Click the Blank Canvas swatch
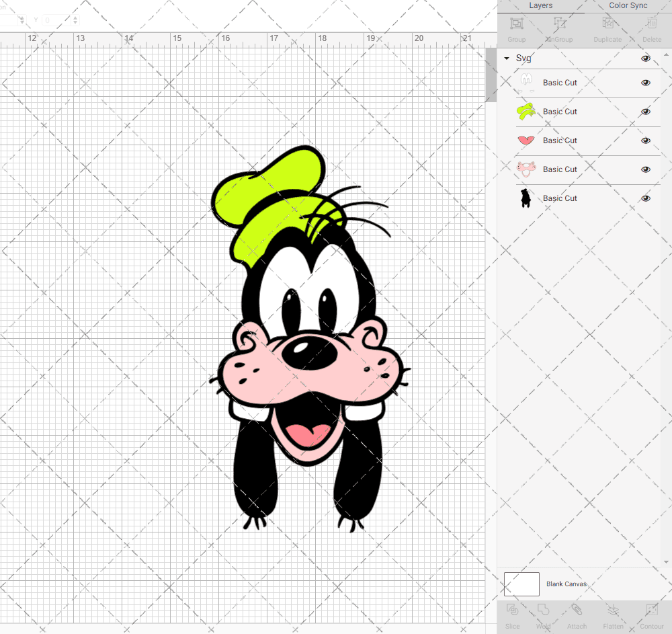The width and height of the screenshot is (672, 634). (521, 584)
